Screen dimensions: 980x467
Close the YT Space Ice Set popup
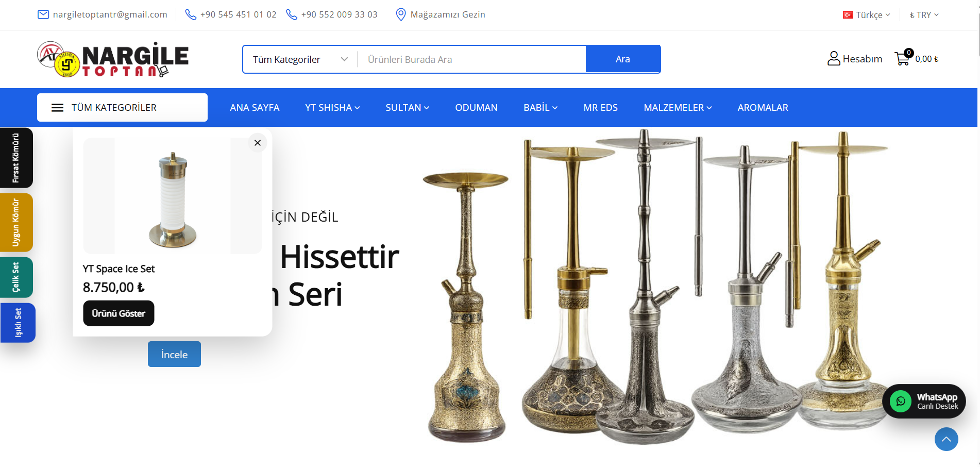(x=258, y=143)
